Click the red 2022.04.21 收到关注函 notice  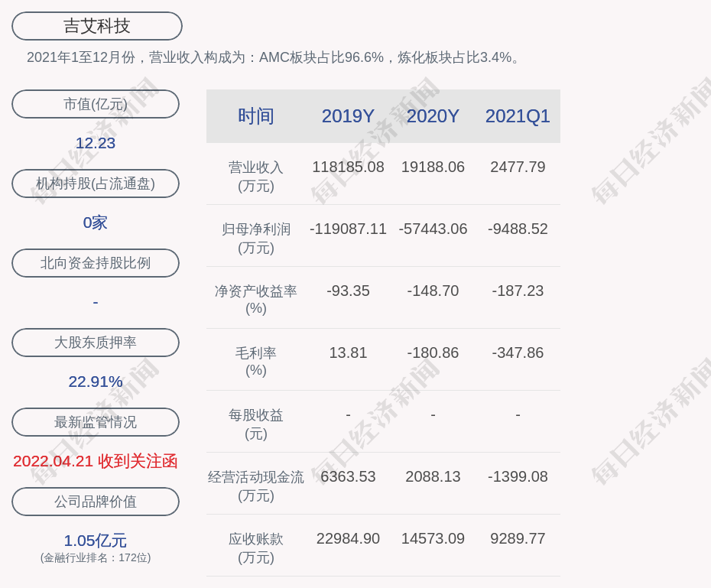96,461
